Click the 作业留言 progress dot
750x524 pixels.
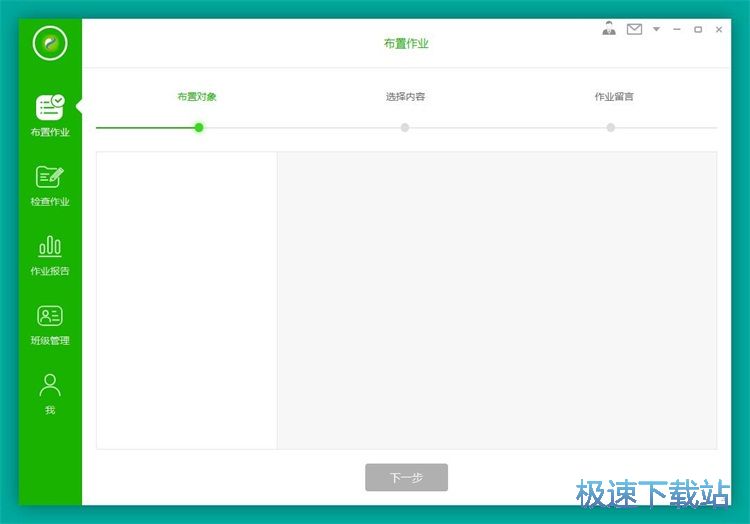coord(611,128)
